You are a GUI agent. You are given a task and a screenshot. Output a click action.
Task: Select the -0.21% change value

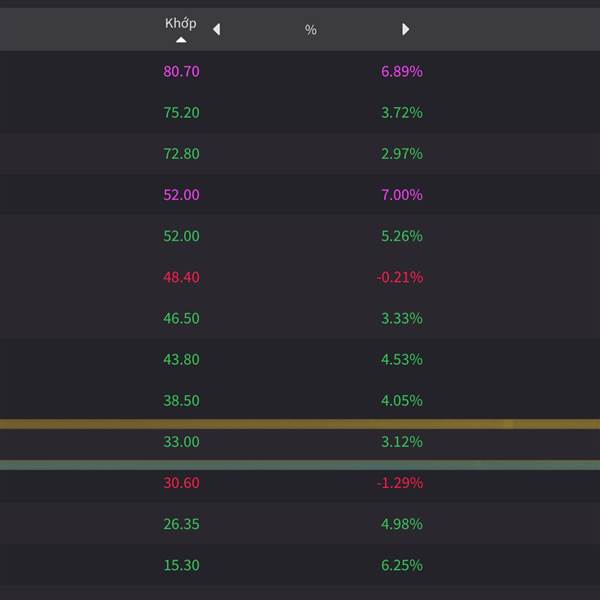pos(400,277)
